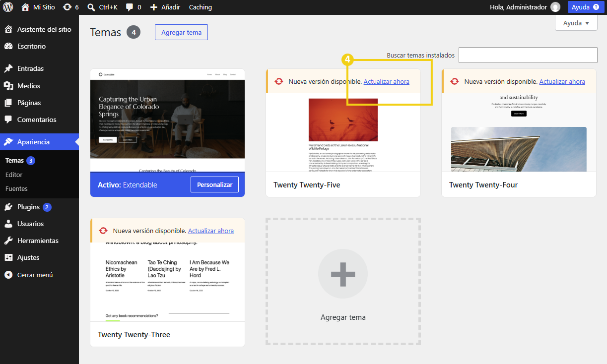Open Medios menu in sidebar

point(39,86)
